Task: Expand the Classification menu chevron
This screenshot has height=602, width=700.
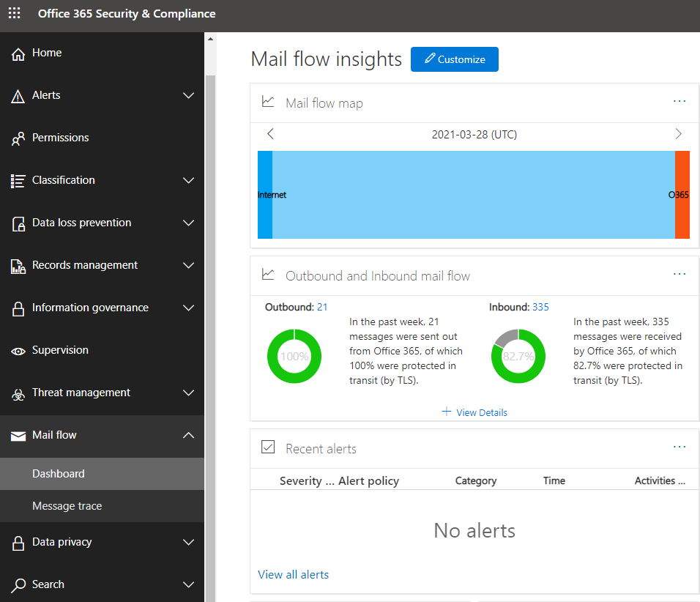Action: (189, 180)
